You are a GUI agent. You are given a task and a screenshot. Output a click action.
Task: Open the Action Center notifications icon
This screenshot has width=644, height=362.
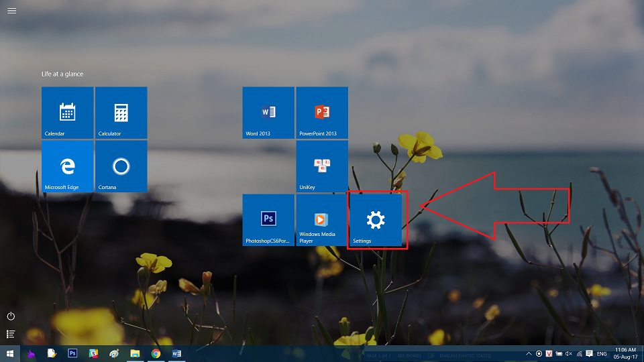pos(590,354)
